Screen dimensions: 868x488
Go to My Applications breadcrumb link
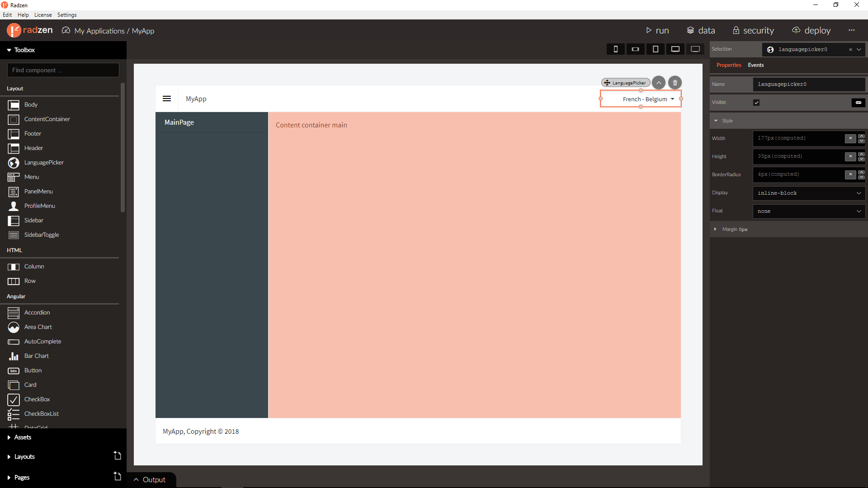click(x=99, y=31)
